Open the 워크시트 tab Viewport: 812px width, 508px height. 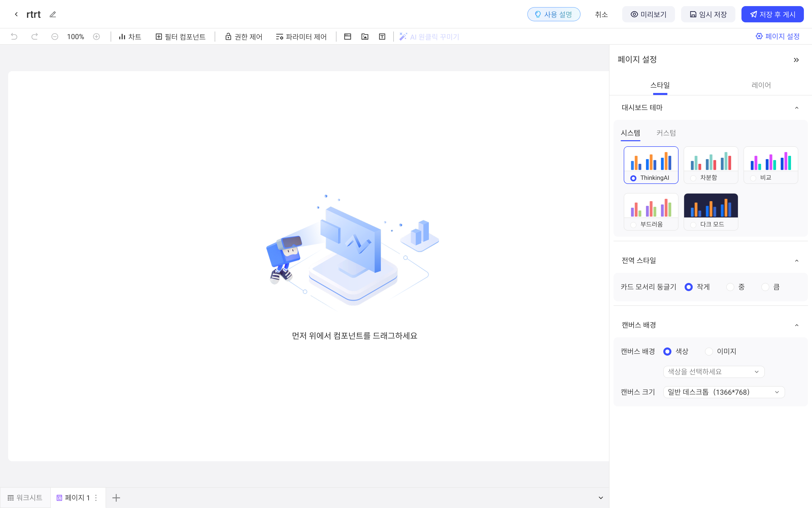click(x=25, y=498)
